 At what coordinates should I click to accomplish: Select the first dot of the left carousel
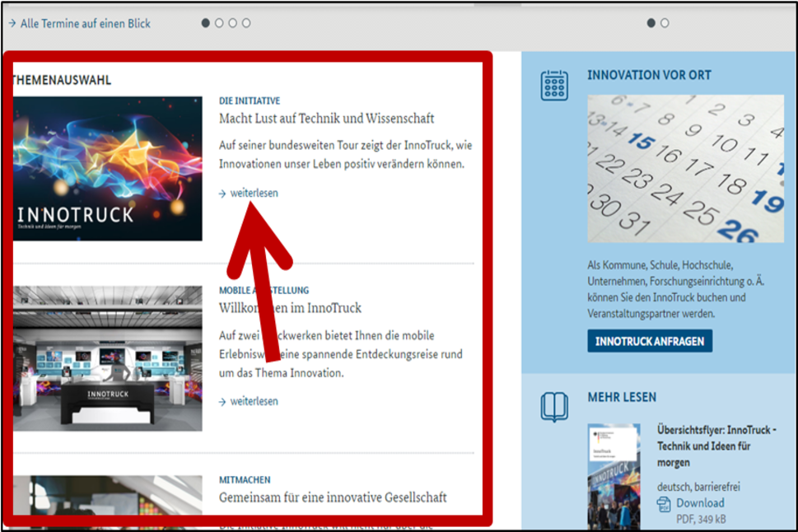pyautogui.click(x=206, y=23)
